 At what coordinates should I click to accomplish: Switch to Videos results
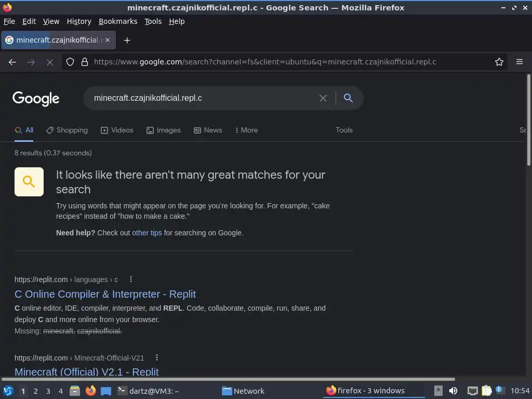[117, 130]
